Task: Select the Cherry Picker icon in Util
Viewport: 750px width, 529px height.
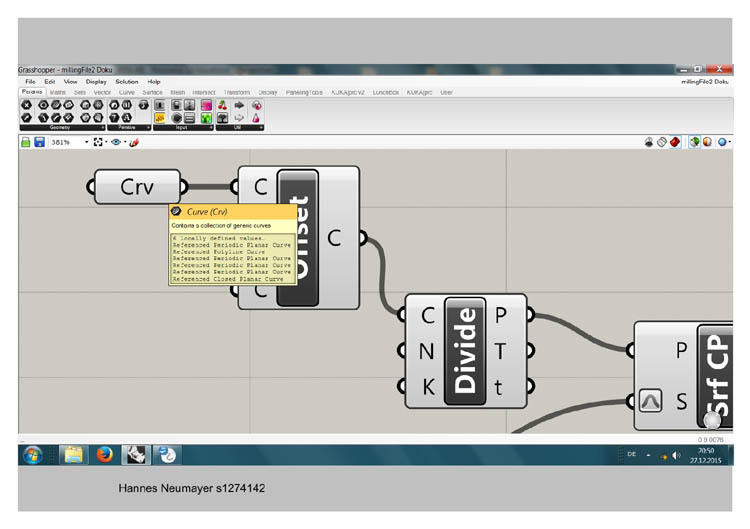Action: pyautogui.click(x=222, y=105)
